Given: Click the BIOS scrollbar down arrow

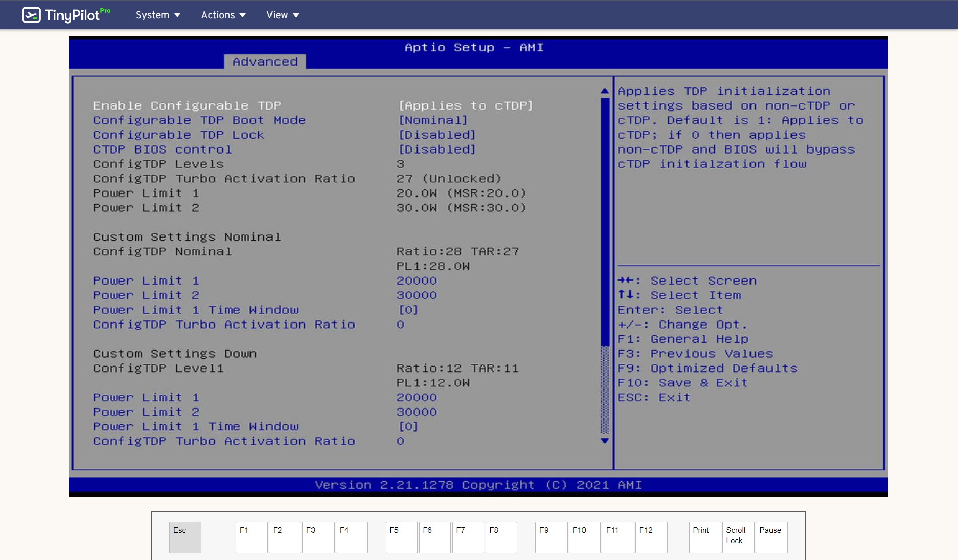Looking at the screenshot, I should [x=605, y=441].
